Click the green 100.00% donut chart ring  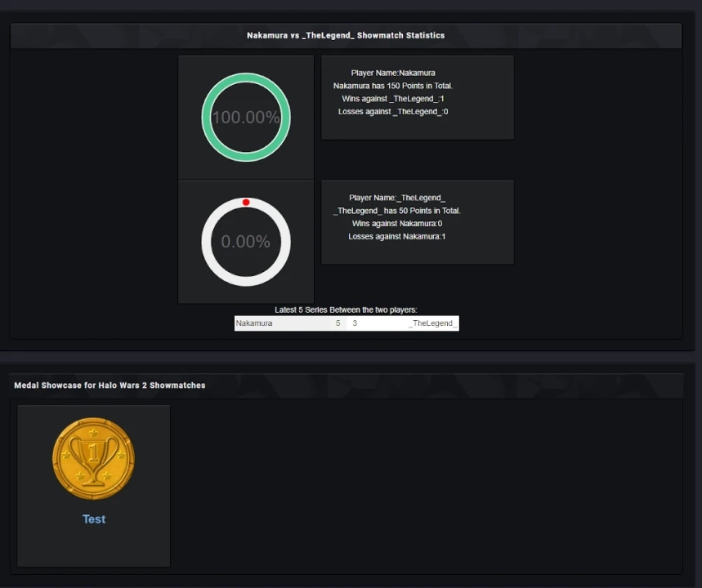tap(246, 78)
